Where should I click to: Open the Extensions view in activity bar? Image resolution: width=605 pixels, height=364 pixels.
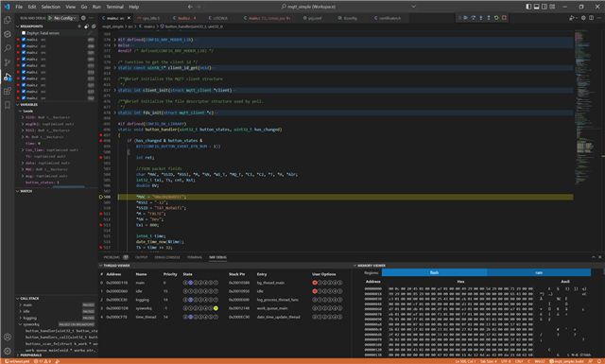click(x=8, y=91)
